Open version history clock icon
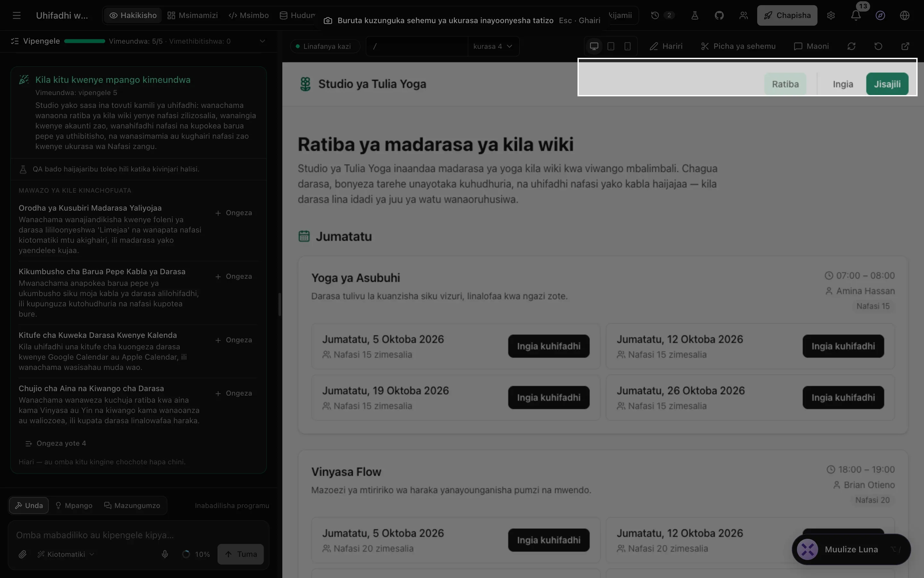The height and width of the screenshot is (578, 924). pos(655,15)
